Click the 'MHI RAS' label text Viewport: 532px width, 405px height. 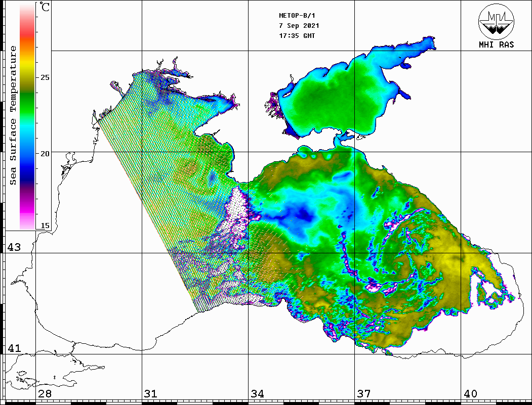[x=496, y=44]
